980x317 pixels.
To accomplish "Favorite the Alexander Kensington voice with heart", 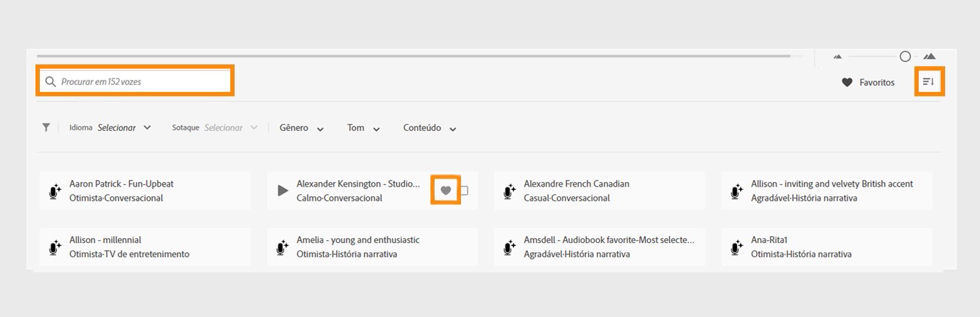I will point(446,190).
